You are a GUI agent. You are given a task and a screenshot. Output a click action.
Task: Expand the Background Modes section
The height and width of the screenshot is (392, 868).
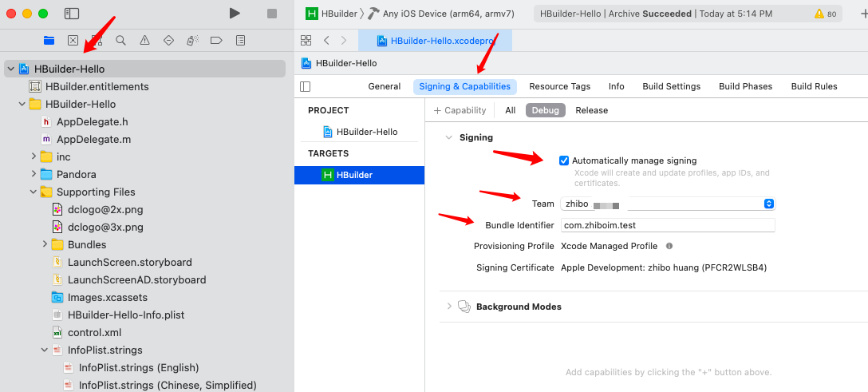(x=449, y=307)
